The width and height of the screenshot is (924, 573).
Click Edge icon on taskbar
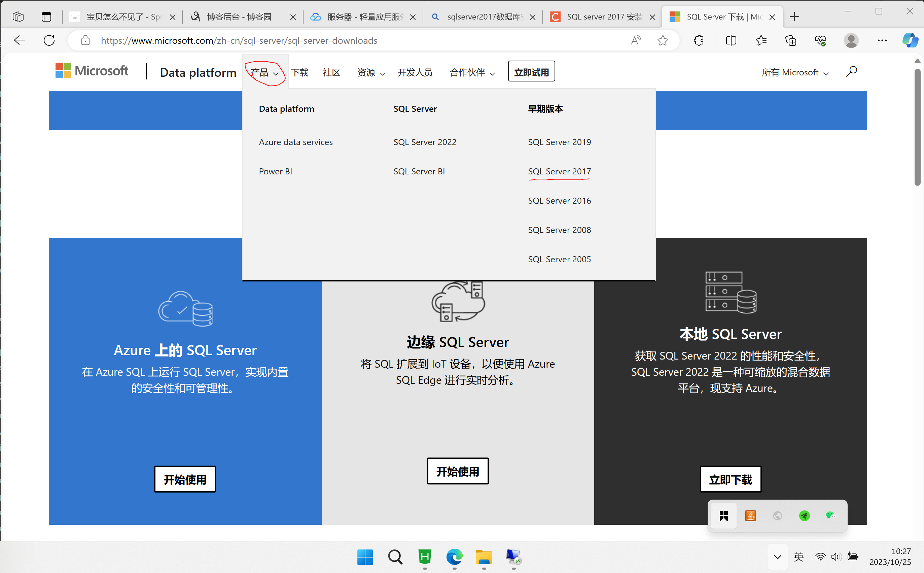[x=454, y=557]
